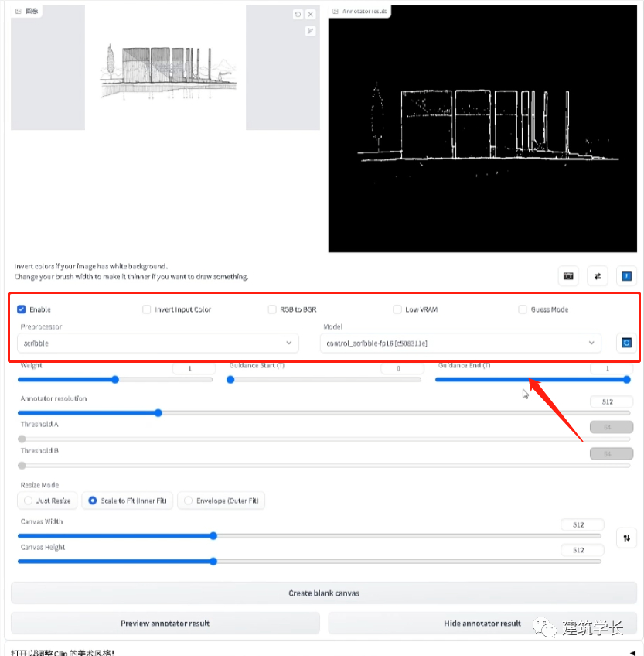Swap Canvas Width and Height with arrows icon
The image size is (644, 656).
click(626, 537)
